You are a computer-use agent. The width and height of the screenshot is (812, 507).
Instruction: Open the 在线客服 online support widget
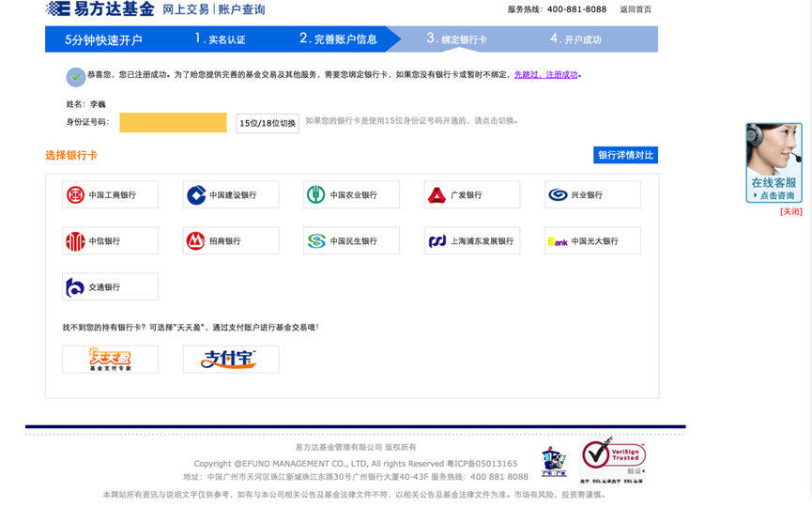pos(774,162)
